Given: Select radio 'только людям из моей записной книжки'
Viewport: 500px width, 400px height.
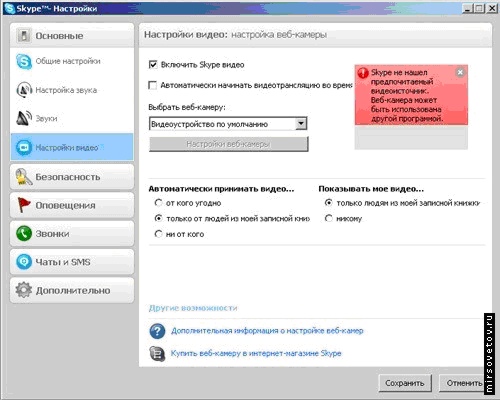Looking at the screenshot, I should (x=329, y=203).
